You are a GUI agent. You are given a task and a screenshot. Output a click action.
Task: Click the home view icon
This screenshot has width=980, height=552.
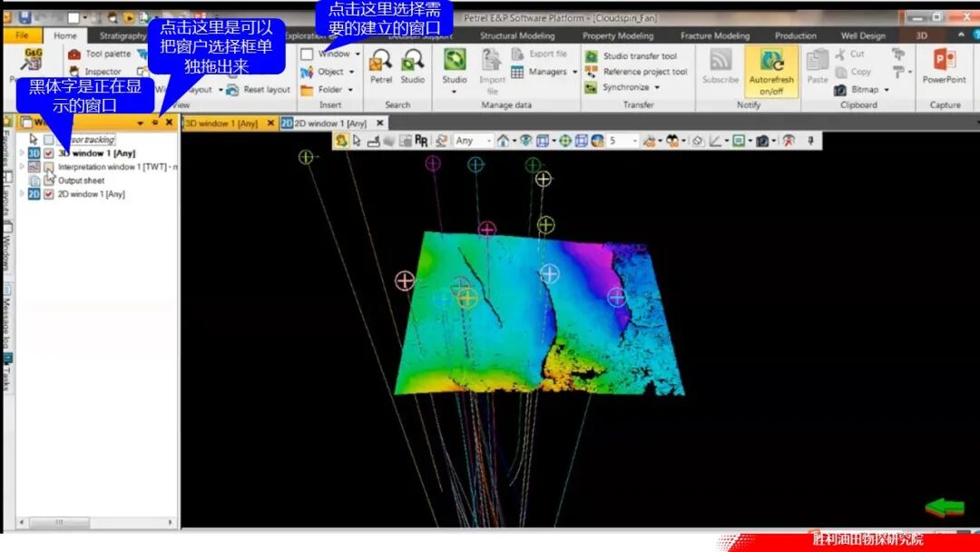click(503, 141)
